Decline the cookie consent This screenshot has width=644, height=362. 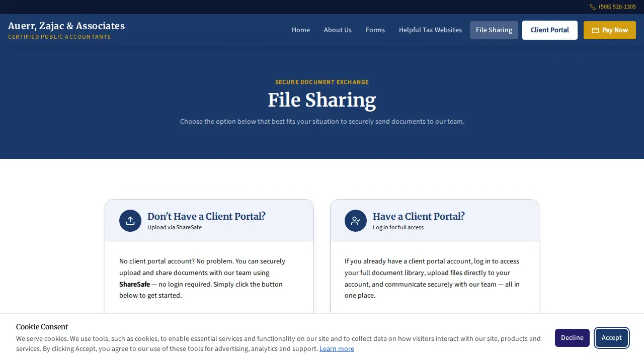click(572, 338)
